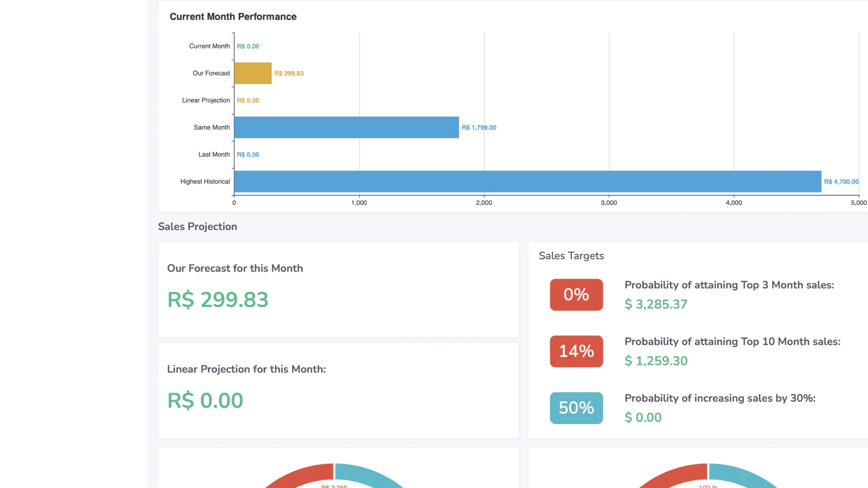Click the Highest Historical blue bar

[527, 182]
